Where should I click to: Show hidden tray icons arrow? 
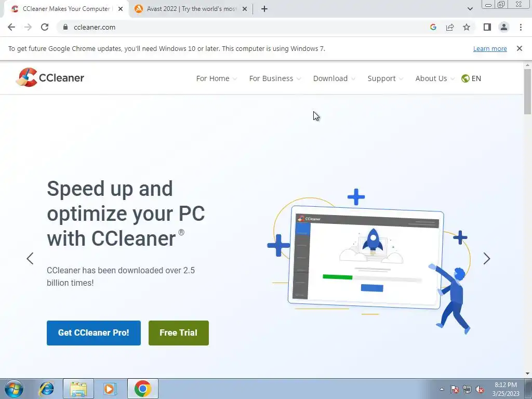pos(442,389)
